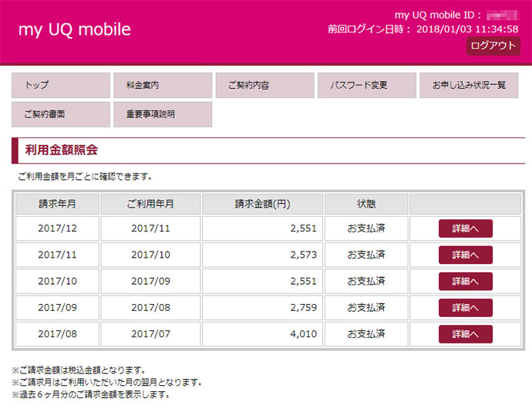This screenshot has width=532, height=409.
Task: Select the 前回ログイン日時 timestamp text
Action: [423, 29]
